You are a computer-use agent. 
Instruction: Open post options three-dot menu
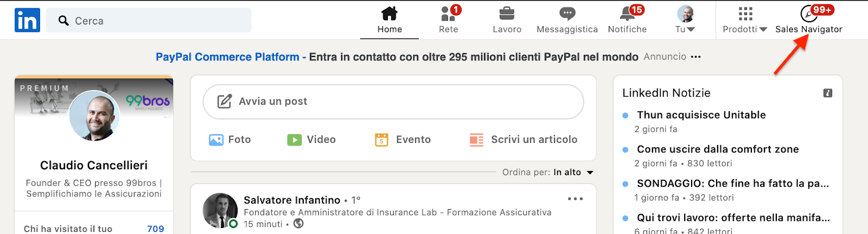[x=575, y=199]
